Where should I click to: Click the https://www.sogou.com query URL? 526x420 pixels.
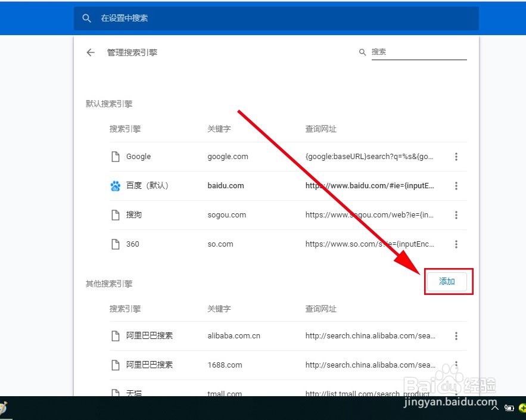coord(369,215)
